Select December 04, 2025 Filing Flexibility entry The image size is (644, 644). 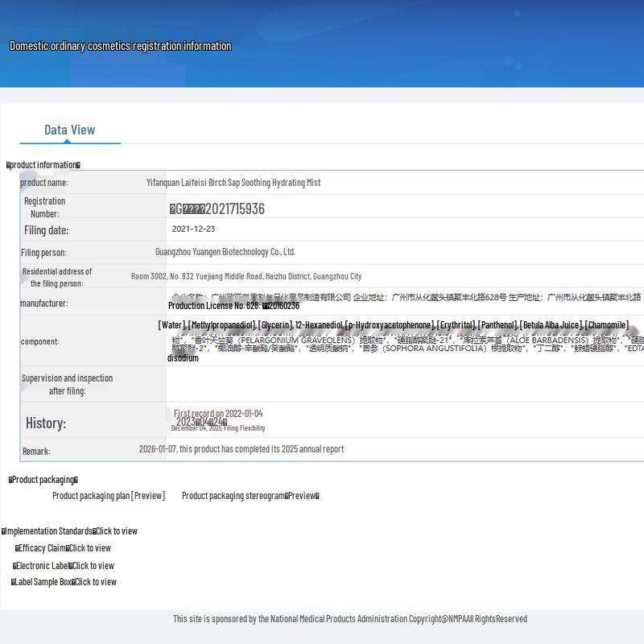coord(218,428)
